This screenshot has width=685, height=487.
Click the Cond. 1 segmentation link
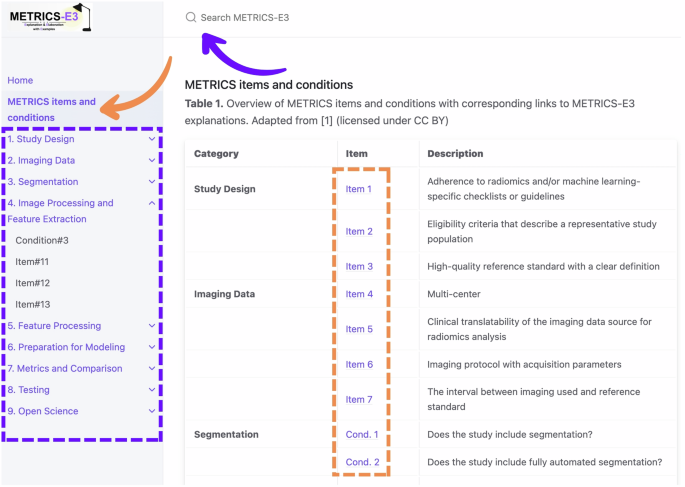click(362, 434)
